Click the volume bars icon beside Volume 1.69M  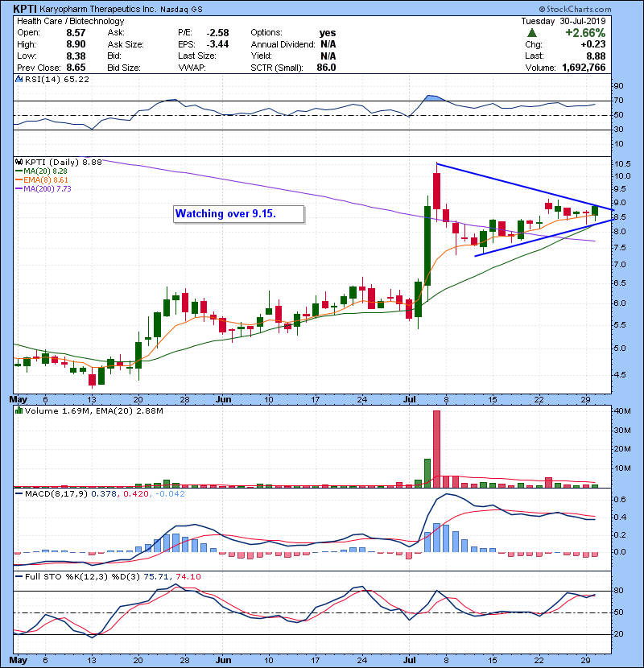point(19,410)
